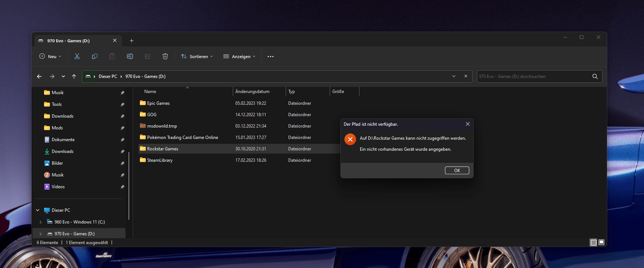644x268 pixels.
Task: Click the Cut scissors icon
Action: click(x=77, y=56)
